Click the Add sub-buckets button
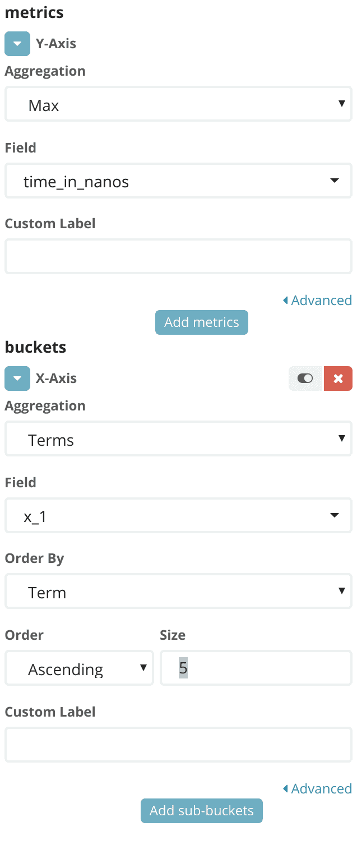 pyautogui.click(x=201, y=811)
